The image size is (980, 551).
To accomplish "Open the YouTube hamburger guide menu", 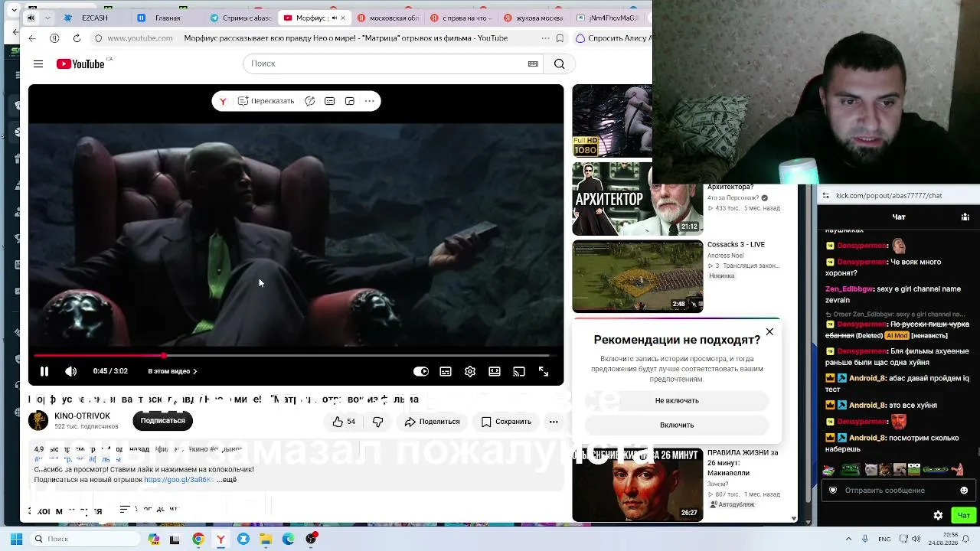I will point(38,64).
